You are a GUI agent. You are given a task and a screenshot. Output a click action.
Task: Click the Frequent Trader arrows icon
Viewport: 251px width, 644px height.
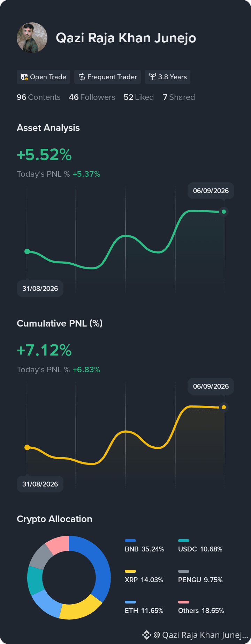tap(82, 77)
